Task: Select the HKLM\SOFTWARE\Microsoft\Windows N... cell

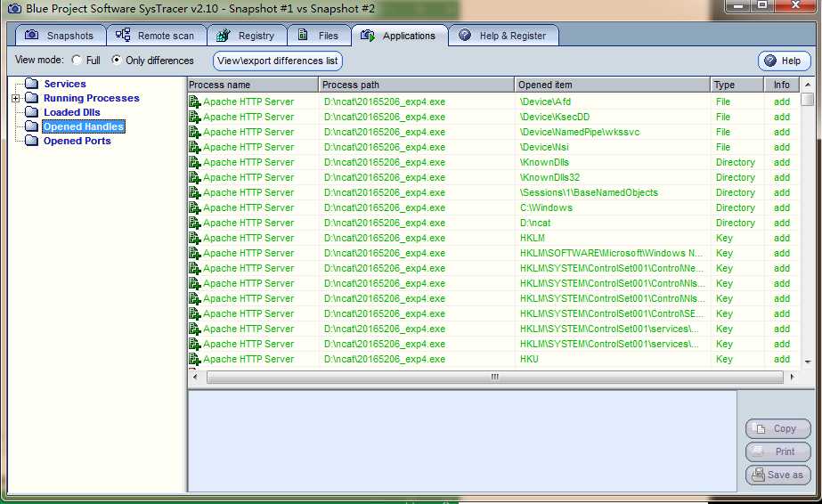Action: click(x=613, y=254)
